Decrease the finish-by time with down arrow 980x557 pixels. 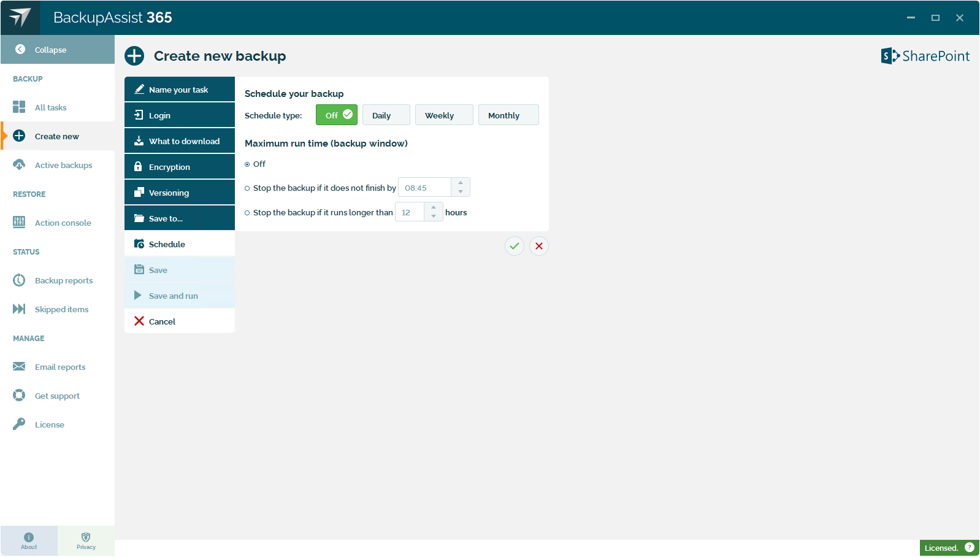(x=461, y=192)
